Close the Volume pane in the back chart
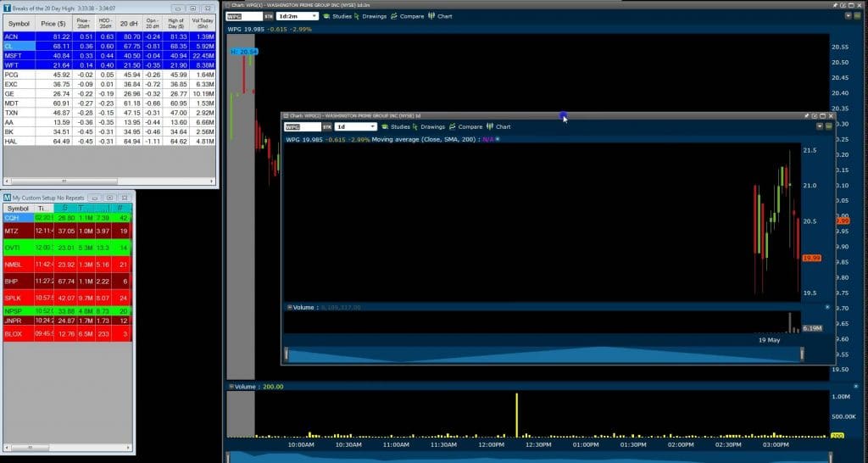868x463 pixels. pyautogui.click(x=856, y=387)
